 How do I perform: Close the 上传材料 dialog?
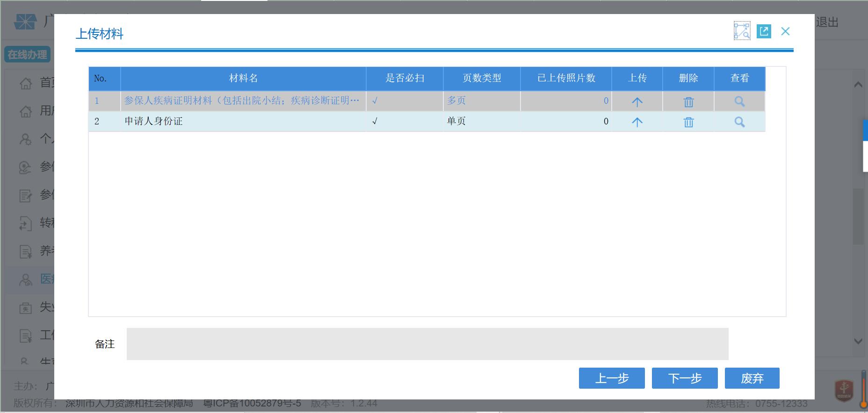(x=785, y=31)
